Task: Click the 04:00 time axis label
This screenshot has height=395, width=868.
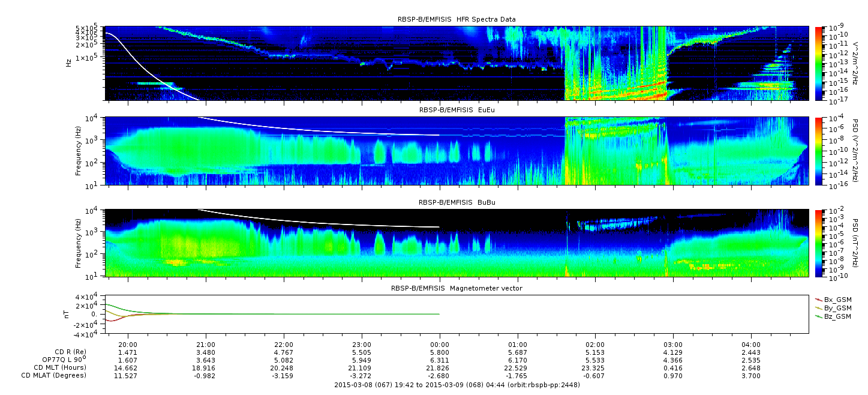Action: click(x=751, y=345)
